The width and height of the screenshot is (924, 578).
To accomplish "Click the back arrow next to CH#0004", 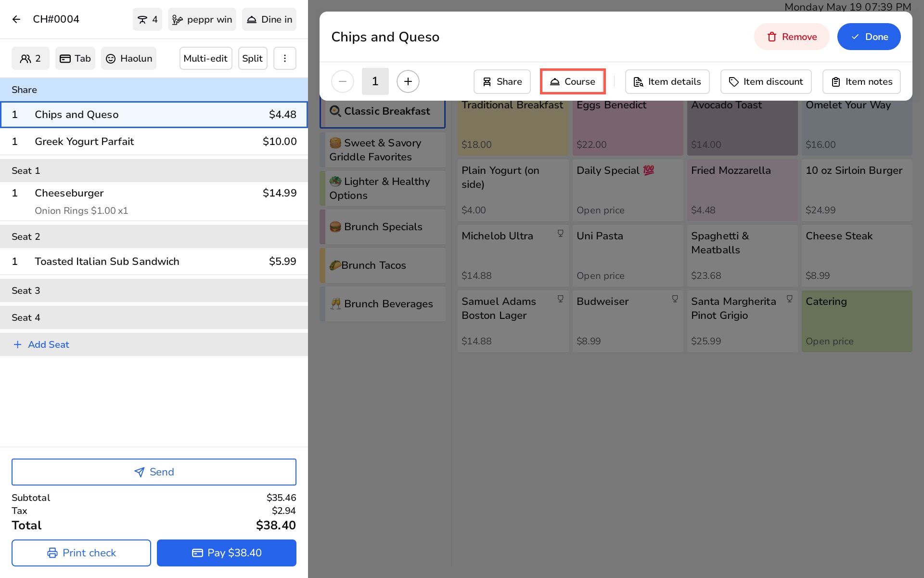I will [16, 19].
